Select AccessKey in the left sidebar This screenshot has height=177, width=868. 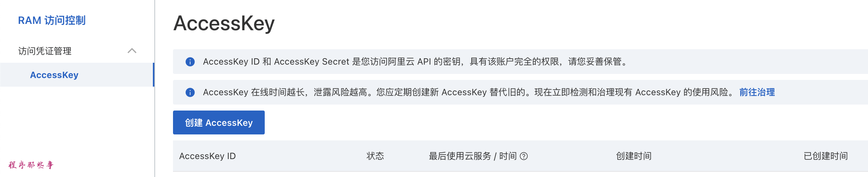[x=54, y=75]
